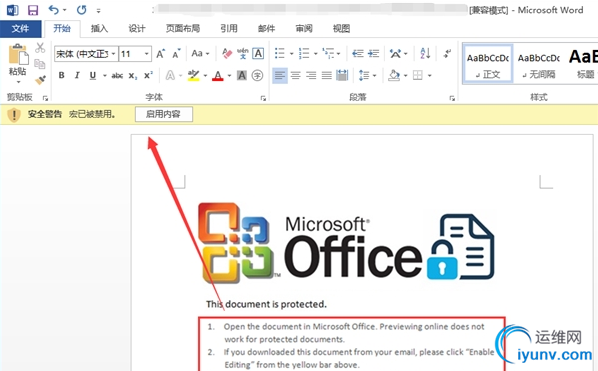Select the 无间隔 (No Spacing) style
The image size is (598, 371).
coord(539,64)
